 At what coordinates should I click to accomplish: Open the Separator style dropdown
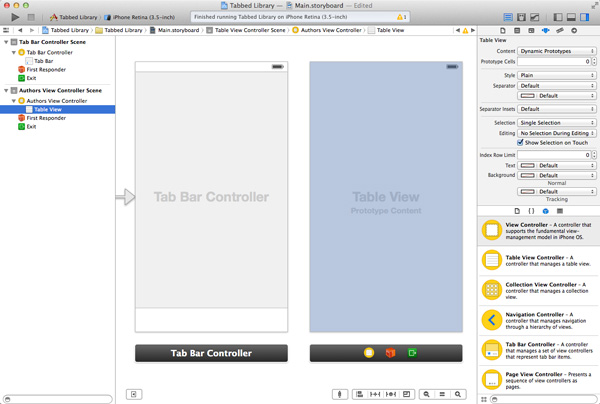(x=557, y=86)
